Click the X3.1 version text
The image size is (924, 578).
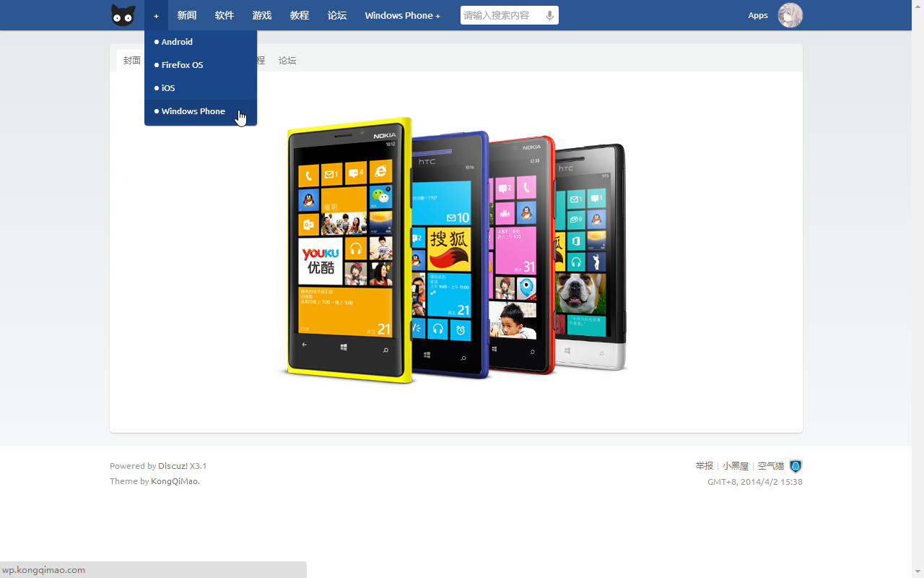(x=199, y=466)
